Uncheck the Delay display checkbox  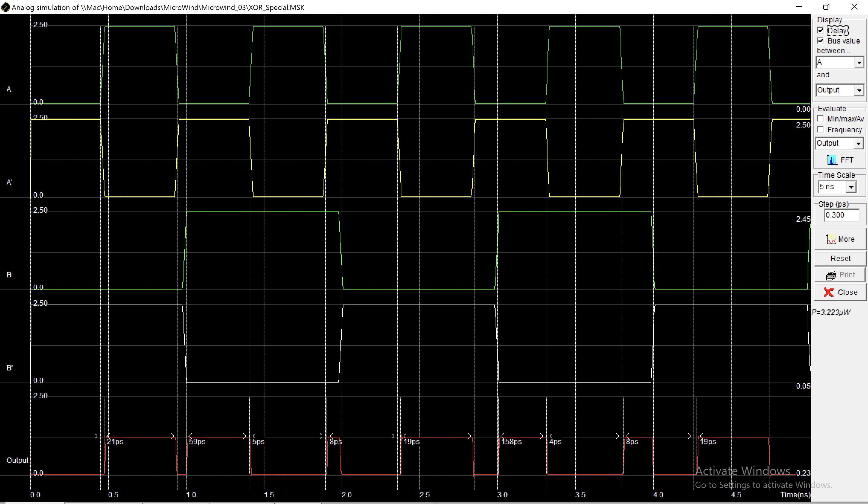point(821,30)
